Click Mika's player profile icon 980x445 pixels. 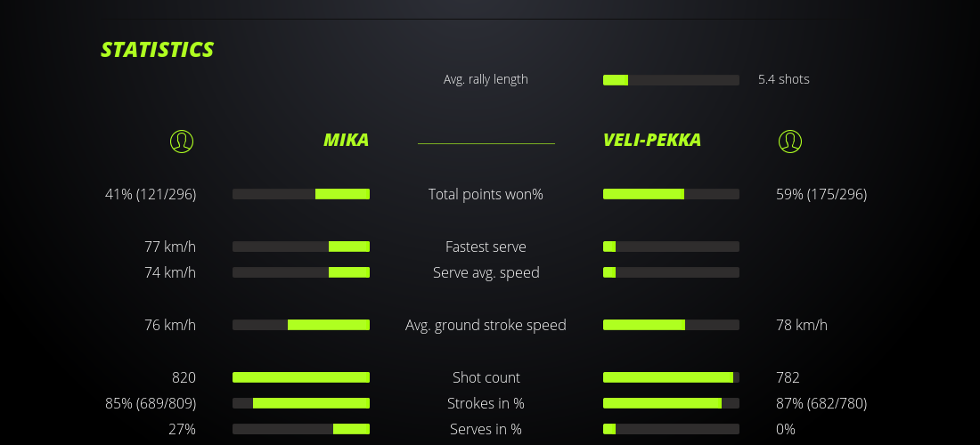(182, 141)
